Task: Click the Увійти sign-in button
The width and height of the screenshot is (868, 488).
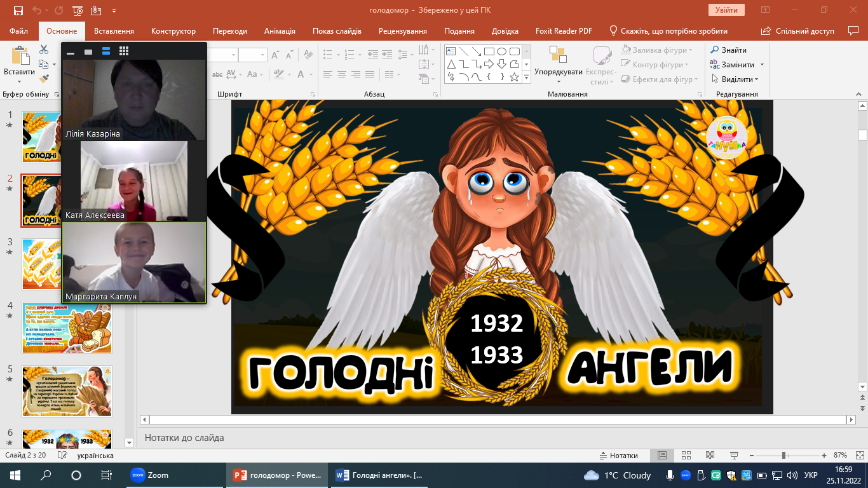Action: 726,10
